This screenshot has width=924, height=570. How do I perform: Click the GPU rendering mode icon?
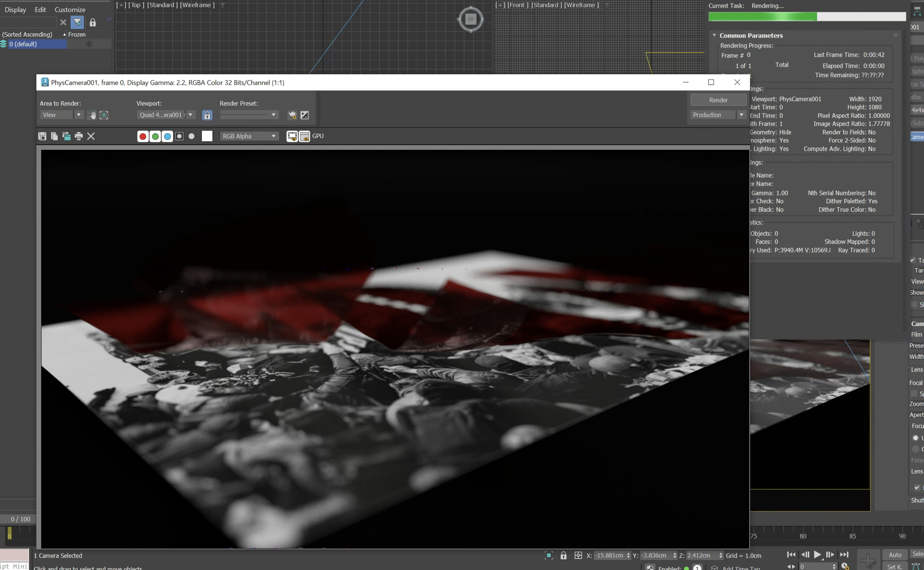pos(317,136)
